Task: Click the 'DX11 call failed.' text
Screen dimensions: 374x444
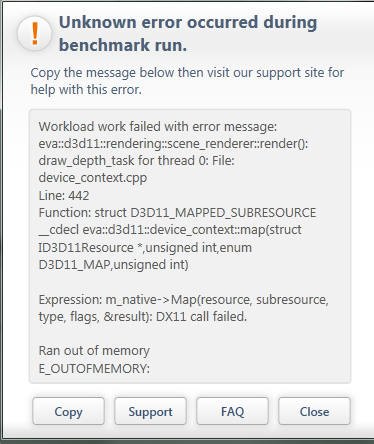Action: (x=202, y=317)
